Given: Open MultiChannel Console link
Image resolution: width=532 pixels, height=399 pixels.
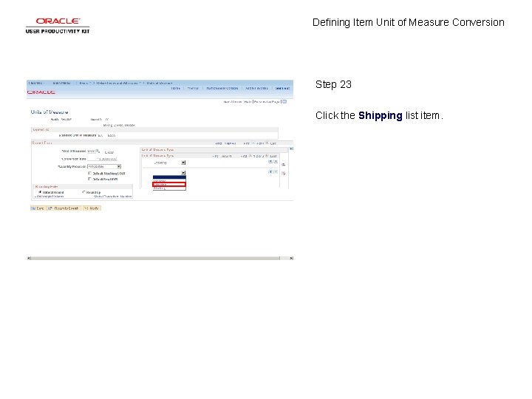Looking at the screenshot, I should (222, 88).
